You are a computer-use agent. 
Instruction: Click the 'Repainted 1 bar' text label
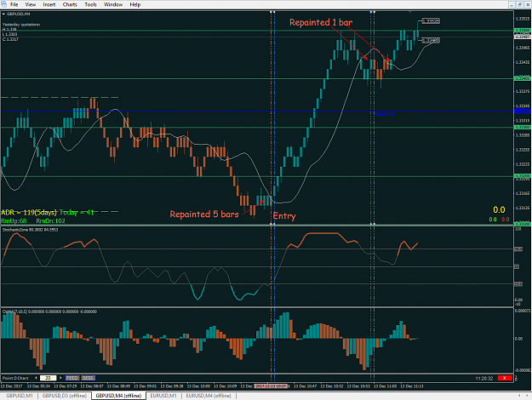click(321, 22)
